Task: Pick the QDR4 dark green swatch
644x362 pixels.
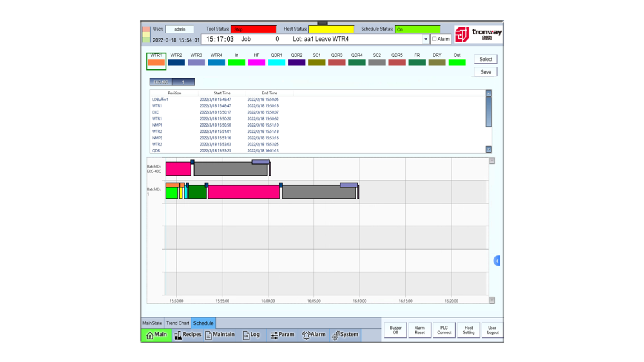Action: 357,63
